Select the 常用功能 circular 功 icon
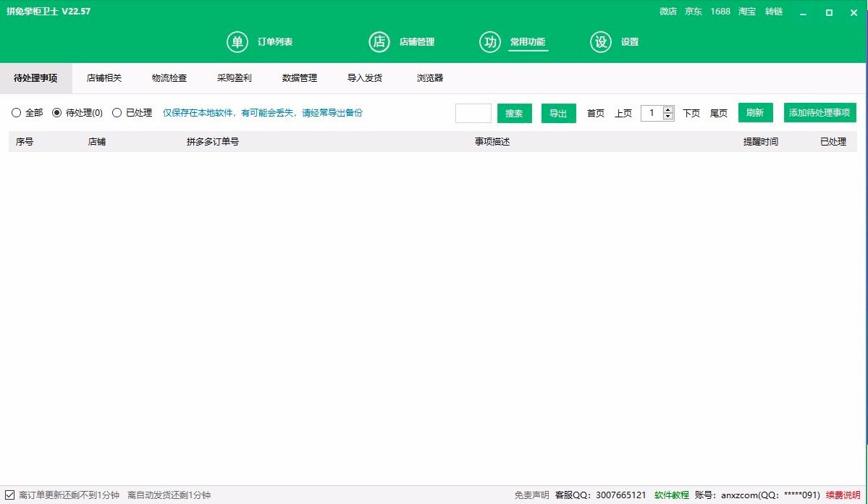 [x=490, y=42]
